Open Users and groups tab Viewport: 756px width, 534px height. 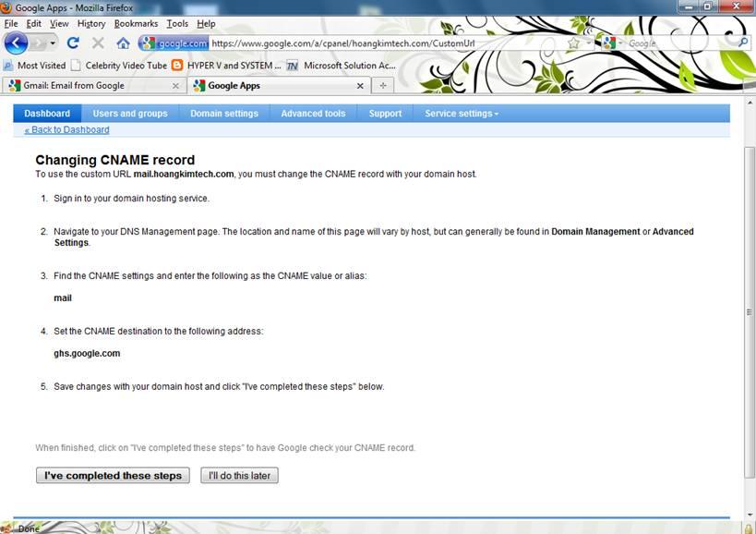[x=130, y=114]
